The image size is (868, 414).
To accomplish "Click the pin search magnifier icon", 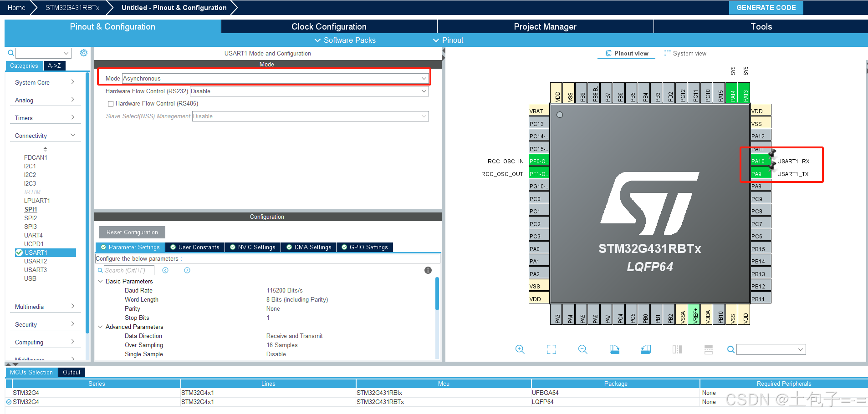I will click(x=730, y=349).
